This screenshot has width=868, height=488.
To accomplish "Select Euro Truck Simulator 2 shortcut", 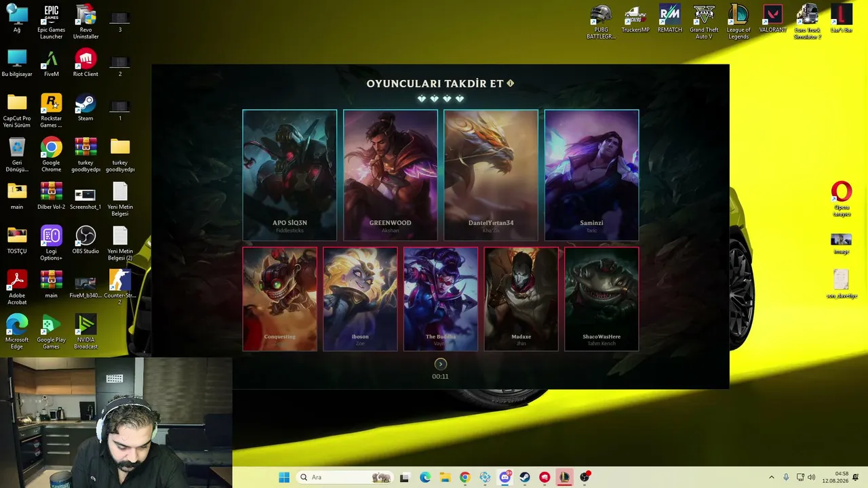I will (x=808, y=22).
